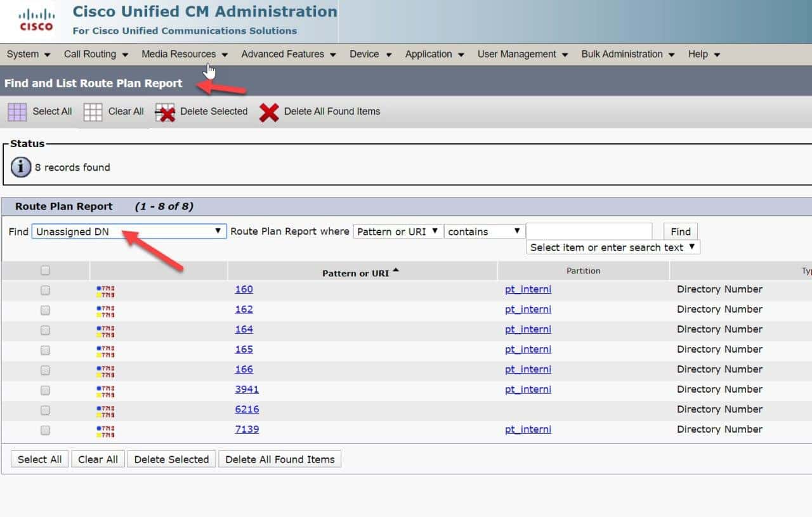Open the Call Routing menu
This screenshot has height=517, width=812.
[x=96, y=54]
